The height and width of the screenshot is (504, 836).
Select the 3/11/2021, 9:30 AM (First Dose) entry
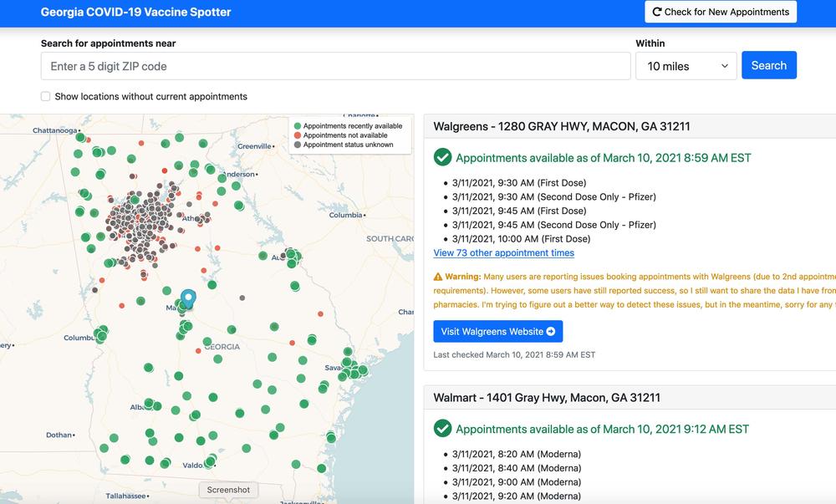click(519, 183)
